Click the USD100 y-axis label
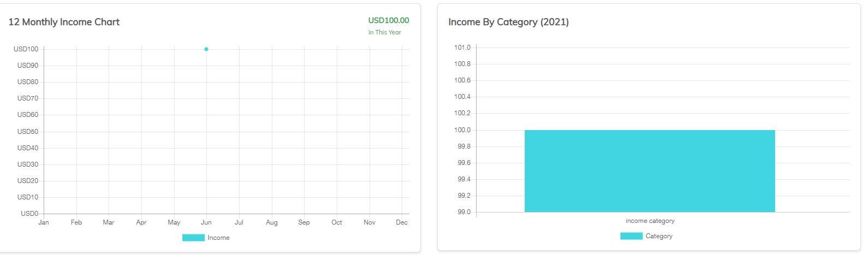 tap(26, 49)
